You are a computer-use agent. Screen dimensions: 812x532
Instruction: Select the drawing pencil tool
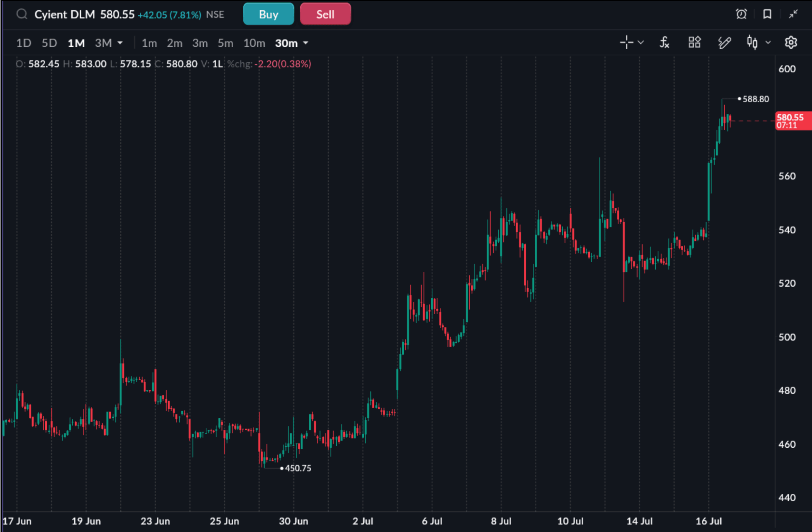[724, 43]
